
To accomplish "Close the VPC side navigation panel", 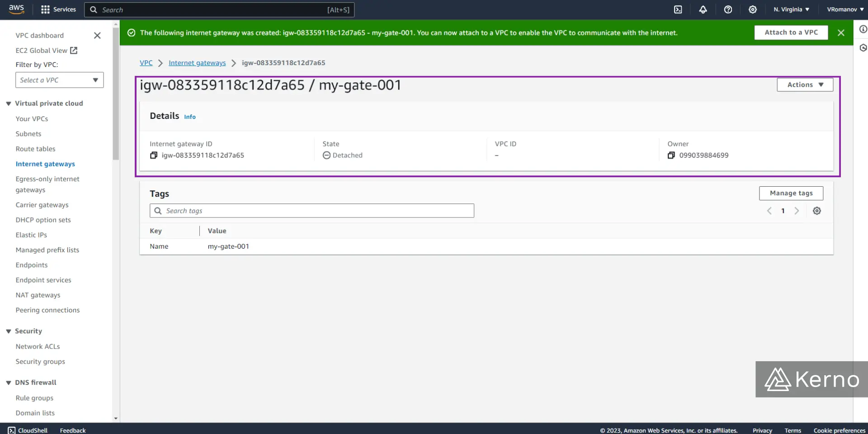I will (97, 35).
